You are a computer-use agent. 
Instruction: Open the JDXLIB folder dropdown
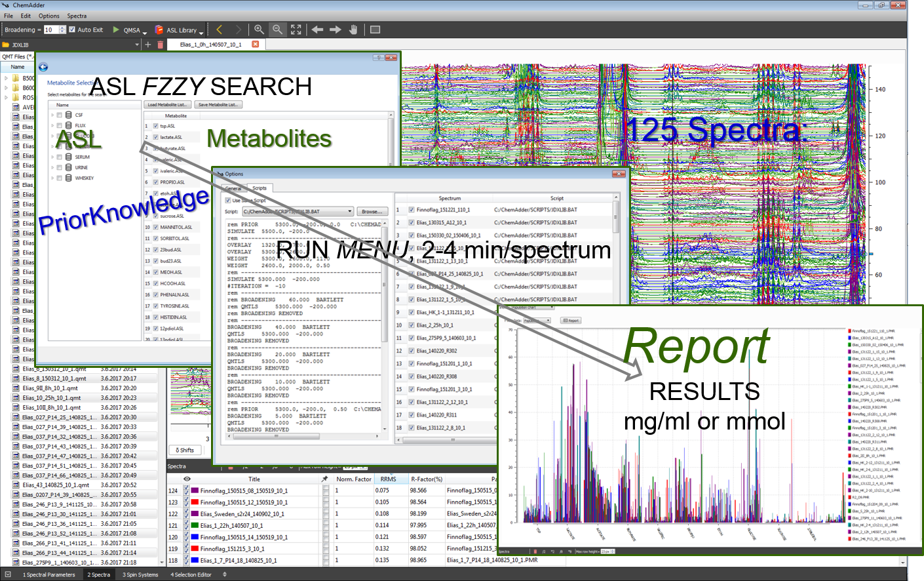(x=137, y=45)
